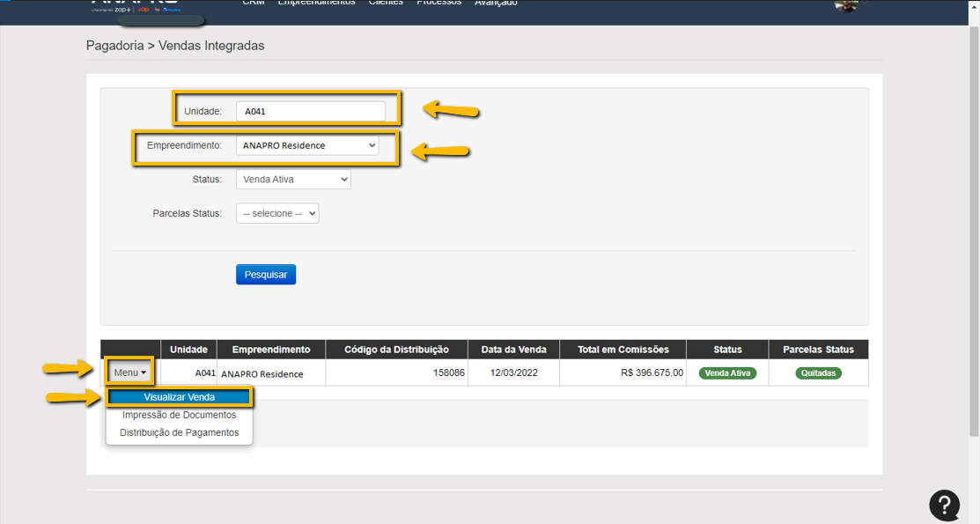Viewport: 980px width, 524px height.
Task: Expand the Status dropdown showing Venda Ativa
Action: coord(293,180)
